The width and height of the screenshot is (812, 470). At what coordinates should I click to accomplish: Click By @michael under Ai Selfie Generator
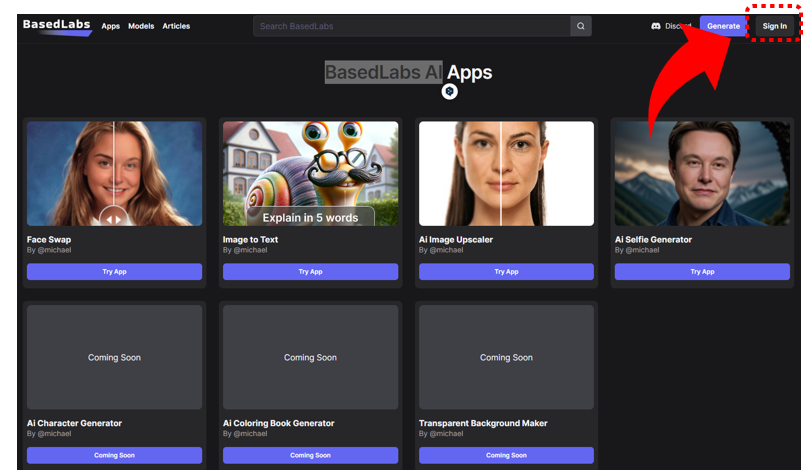tap(637, 250)
